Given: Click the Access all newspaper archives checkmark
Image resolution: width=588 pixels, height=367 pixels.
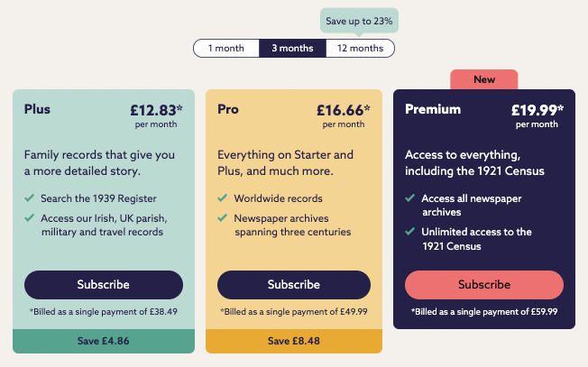Looking at the screenshot, I should pyautogui.click(x=411, y=197).
